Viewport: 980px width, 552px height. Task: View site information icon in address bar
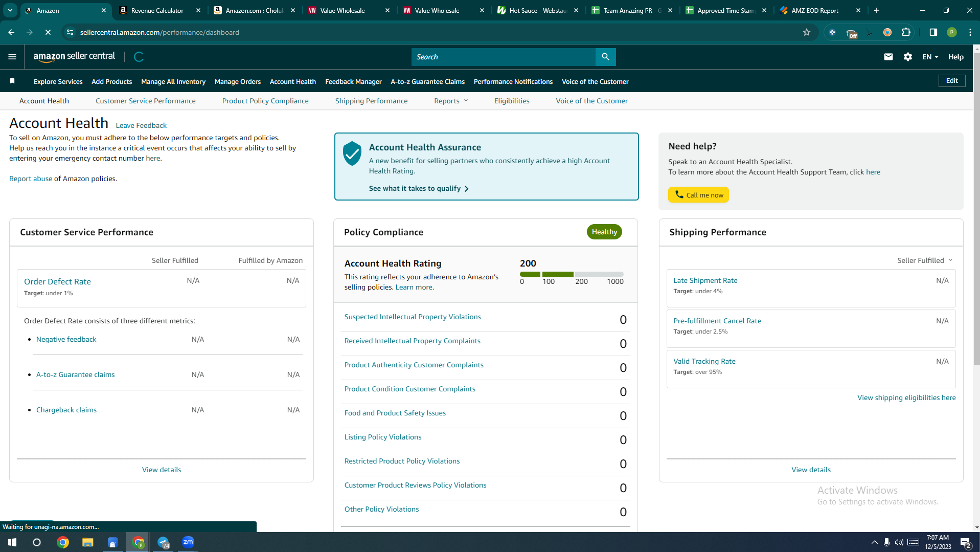(x=70, y=32)
